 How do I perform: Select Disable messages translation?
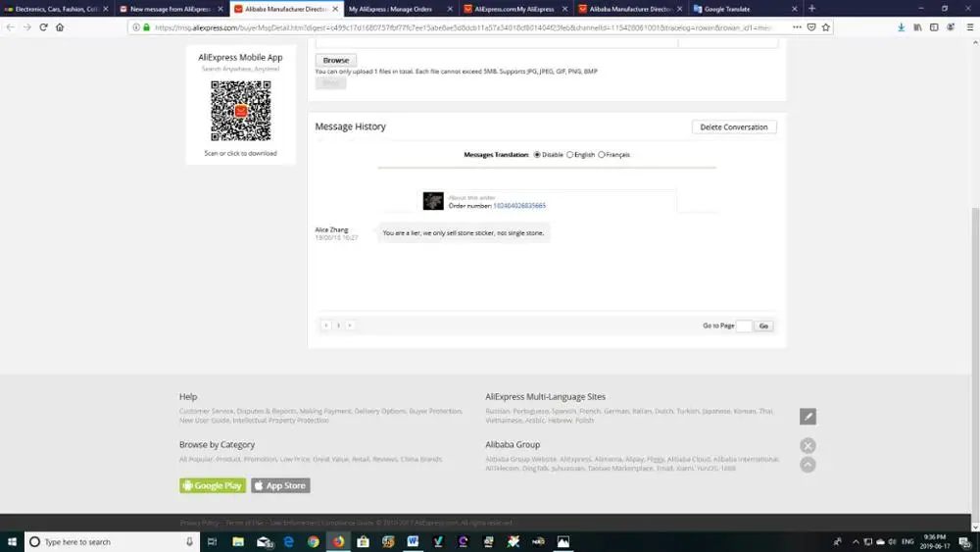pos(537,154)
